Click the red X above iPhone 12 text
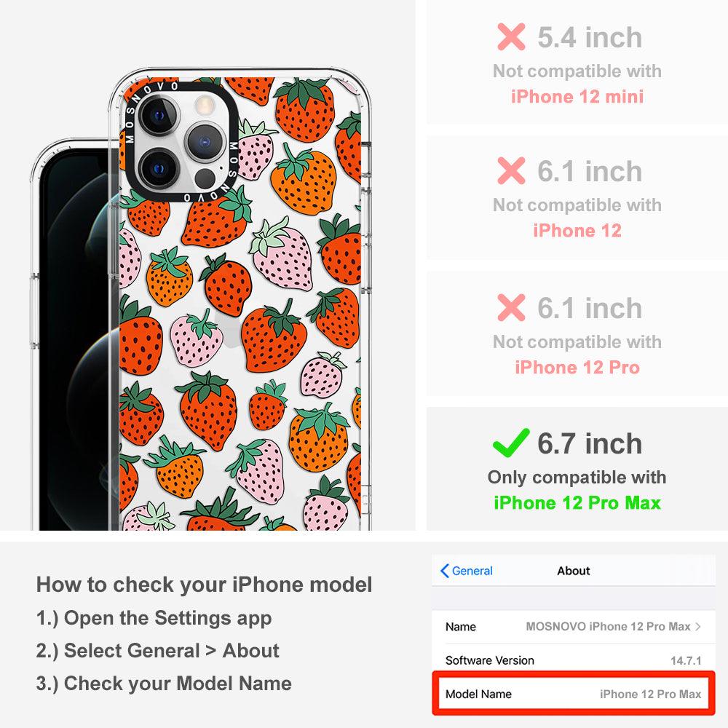Viewport: 728px width, 728px height. pyautogui.click(x=511, y=171)
